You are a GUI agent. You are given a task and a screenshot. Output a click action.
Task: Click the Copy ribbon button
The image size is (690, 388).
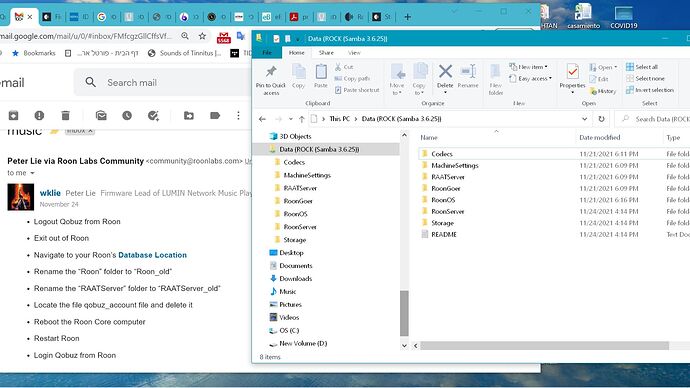coord(298,77)
